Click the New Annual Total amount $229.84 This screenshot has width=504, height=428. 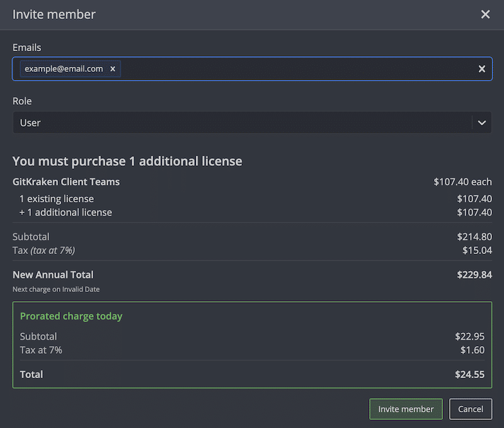pos(474,275)
